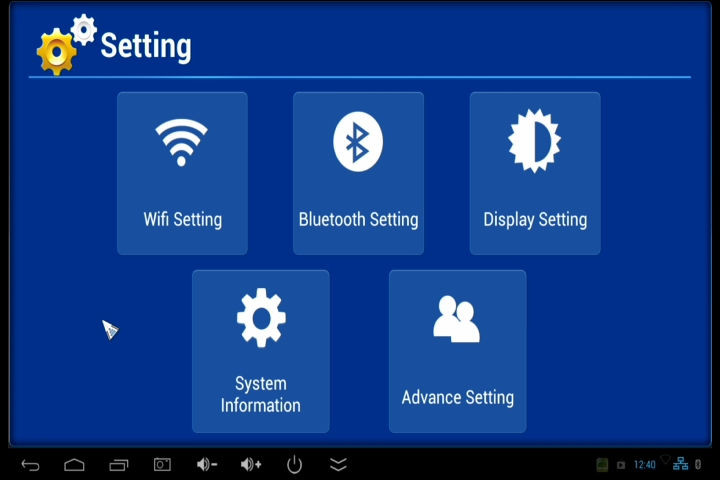Open the Display Setting tile
Screen dimensions: 720x480
point(535,173)
